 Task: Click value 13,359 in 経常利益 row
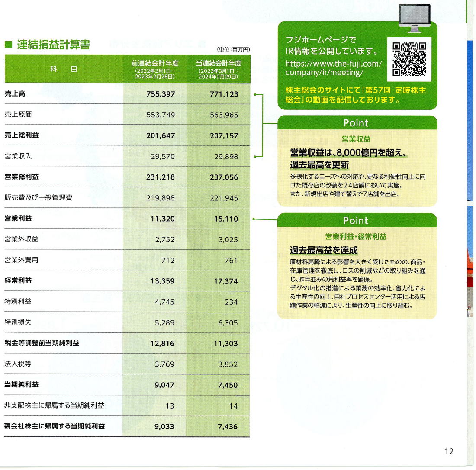click(163, 281)
